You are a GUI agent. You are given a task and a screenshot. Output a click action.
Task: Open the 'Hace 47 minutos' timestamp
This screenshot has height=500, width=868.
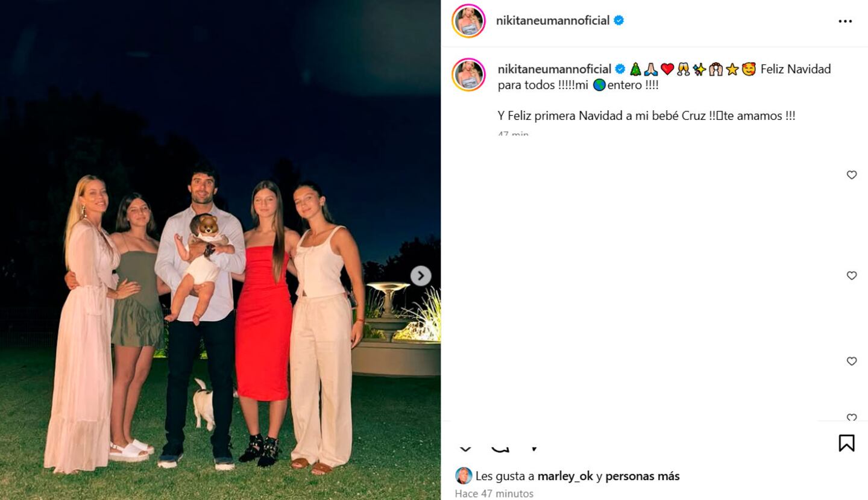click(x=494, y=493)
